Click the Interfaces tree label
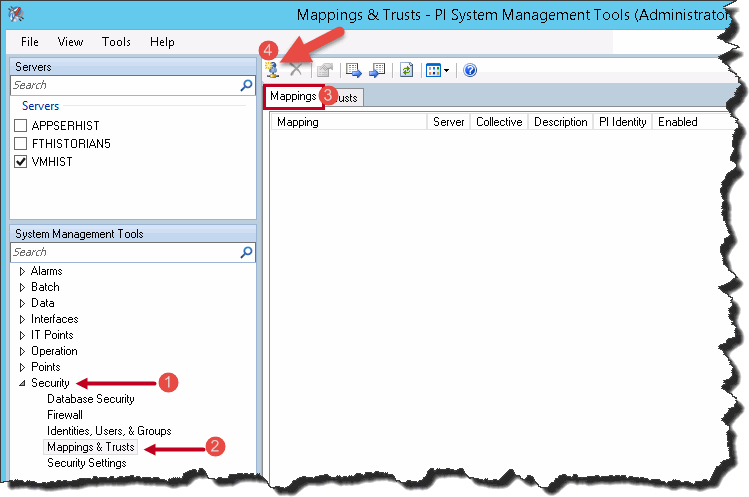 click(54, 319)
